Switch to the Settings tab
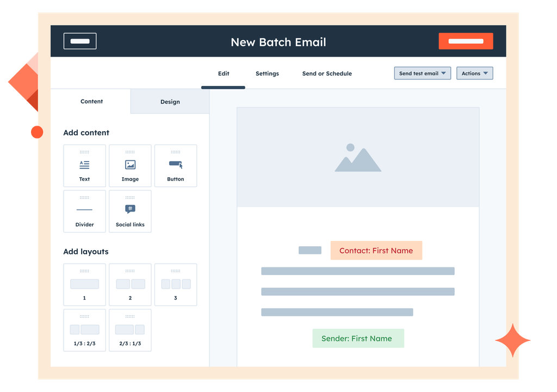The height and width of the screenshot is (392, 557). (267, 73)
